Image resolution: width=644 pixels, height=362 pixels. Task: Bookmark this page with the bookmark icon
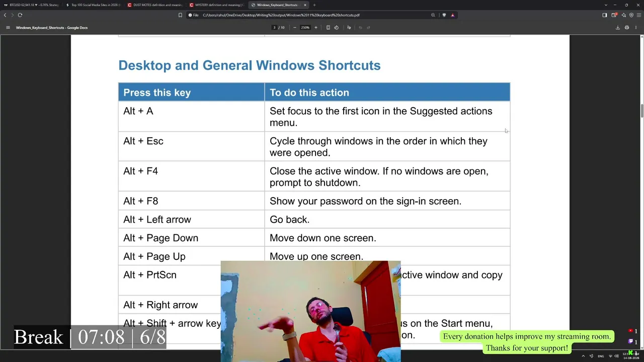(180, 15)
